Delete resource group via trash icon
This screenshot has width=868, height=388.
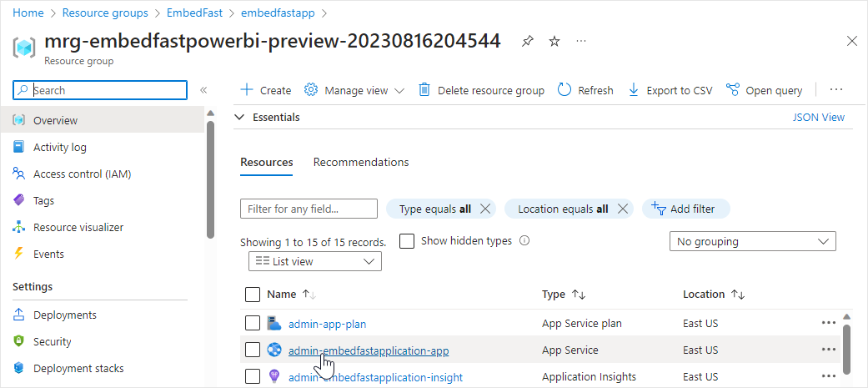pos(424,90)
